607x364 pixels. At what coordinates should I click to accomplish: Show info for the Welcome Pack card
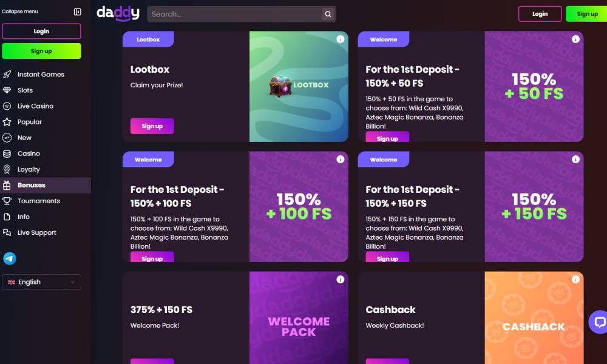(x=341, y=279)
